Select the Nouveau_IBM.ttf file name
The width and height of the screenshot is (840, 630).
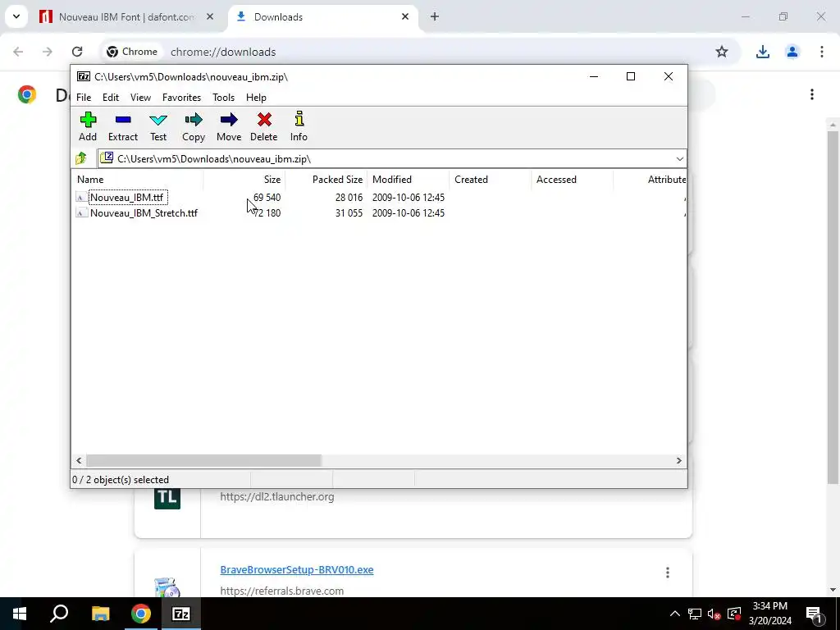point(127,198)
